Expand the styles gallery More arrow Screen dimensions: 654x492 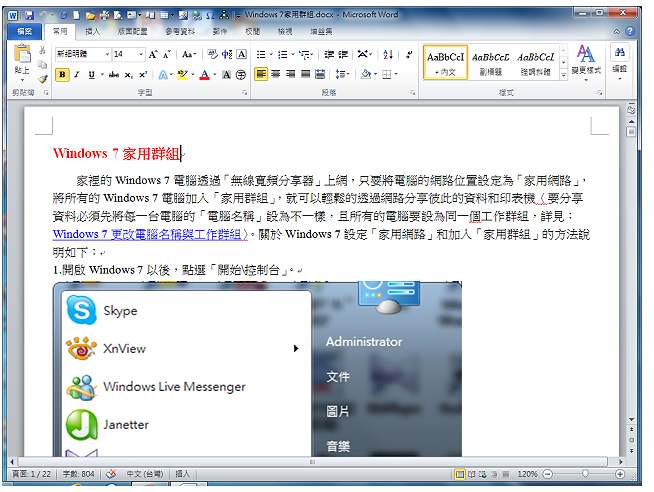563,75
